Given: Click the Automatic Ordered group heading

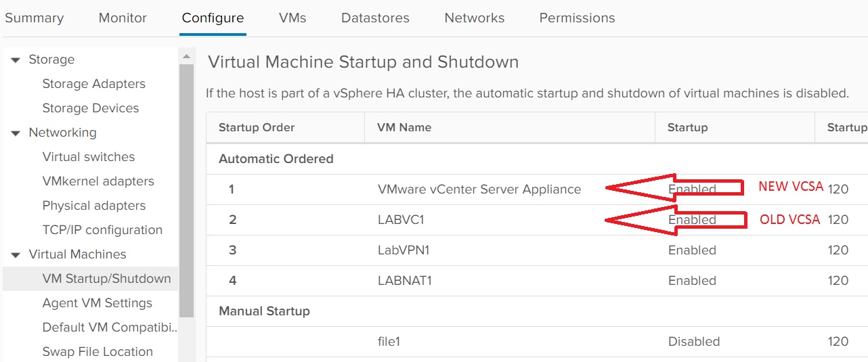Looking at the screenshot, I should click(276, 159).
